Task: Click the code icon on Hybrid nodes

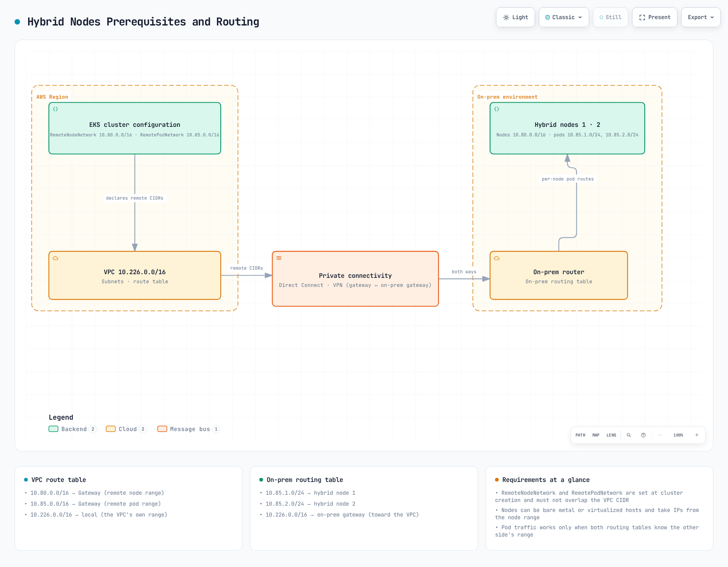Action: 497,109
